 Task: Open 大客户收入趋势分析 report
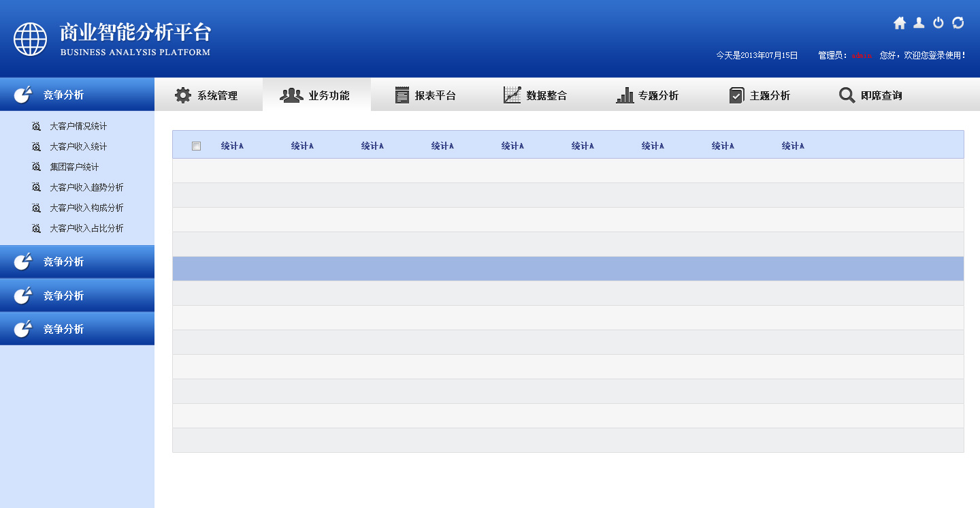(x=86, y=188)
